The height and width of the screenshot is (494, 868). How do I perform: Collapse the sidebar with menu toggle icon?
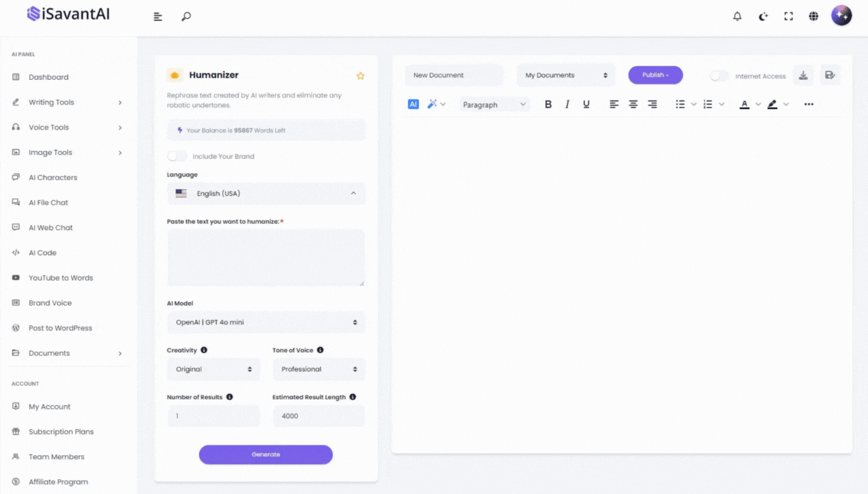point(158,16)
